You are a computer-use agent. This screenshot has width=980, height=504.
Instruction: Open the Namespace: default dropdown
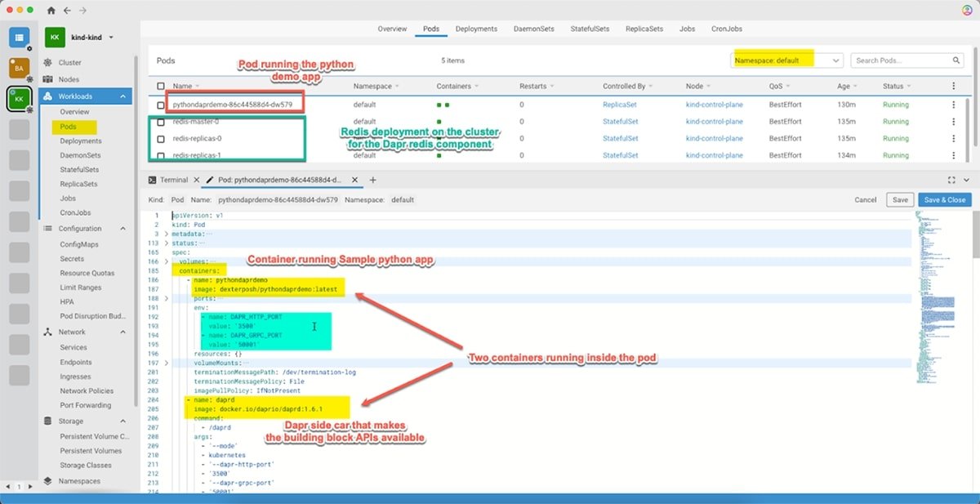coord(786,60)
